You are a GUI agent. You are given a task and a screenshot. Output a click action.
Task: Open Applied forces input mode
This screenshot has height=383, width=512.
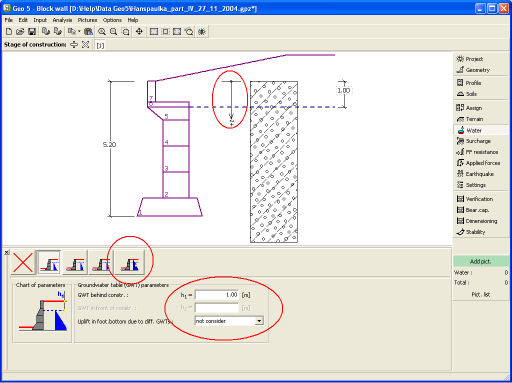[x=481, y=163]
